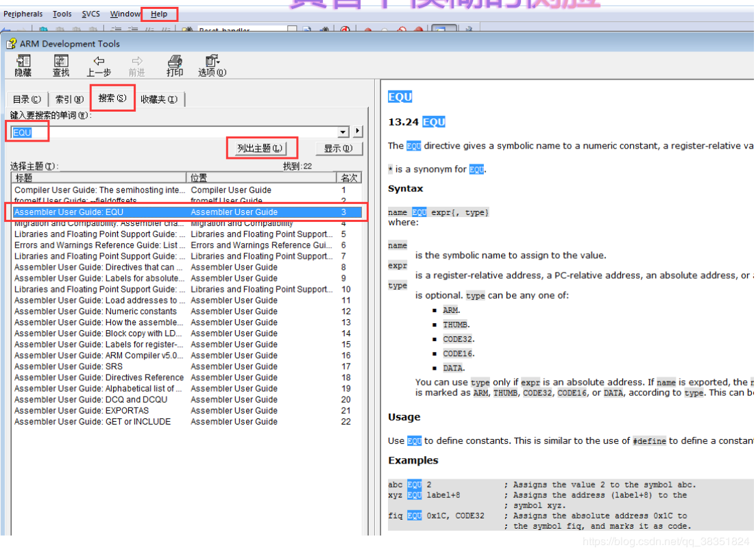Select 'Assembler User Guide: SRS' row
Screen dimensions: 756x554
click(187, 366)
